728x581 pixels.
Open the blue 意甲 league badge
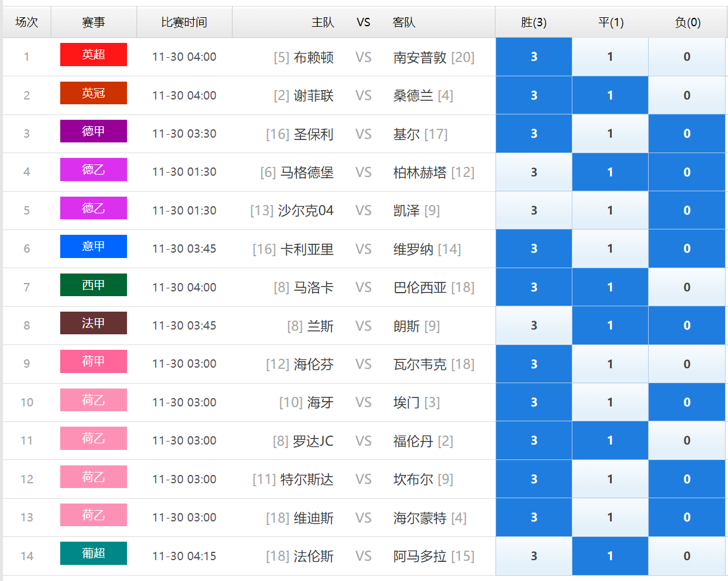(x=94, y=246)
